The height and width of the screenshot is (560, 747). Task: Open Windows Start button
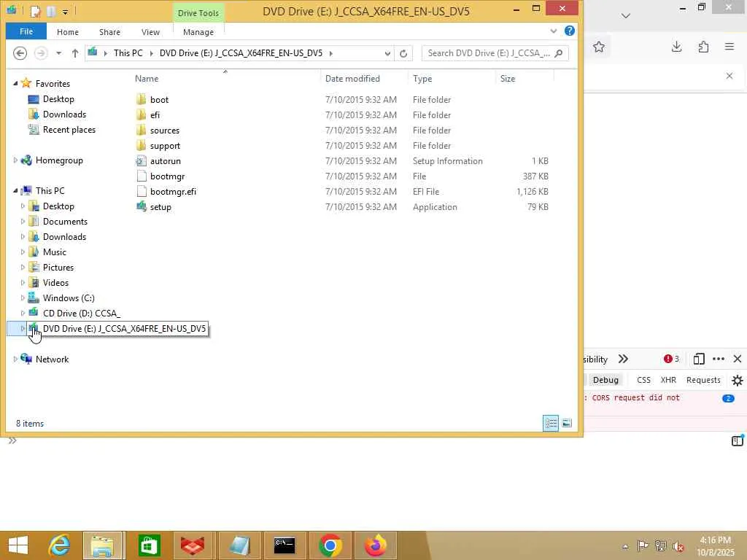[x=18, y=545]
